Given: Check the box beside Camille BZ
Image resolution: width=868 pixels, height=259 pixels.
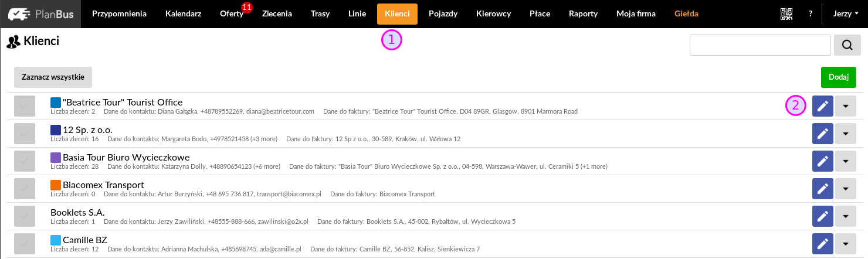Looking at the screenshot, I should tap(25, 244).
